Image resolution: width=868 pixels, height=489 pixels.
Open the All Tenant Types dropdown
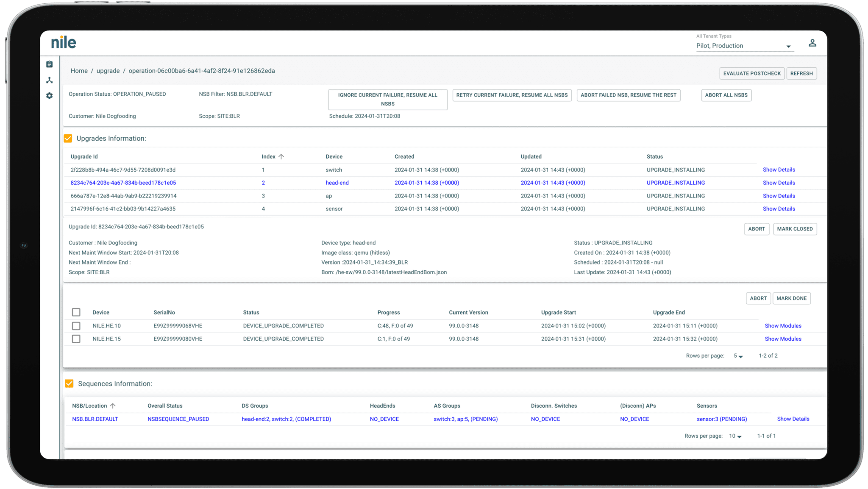[x=788, y=46]
